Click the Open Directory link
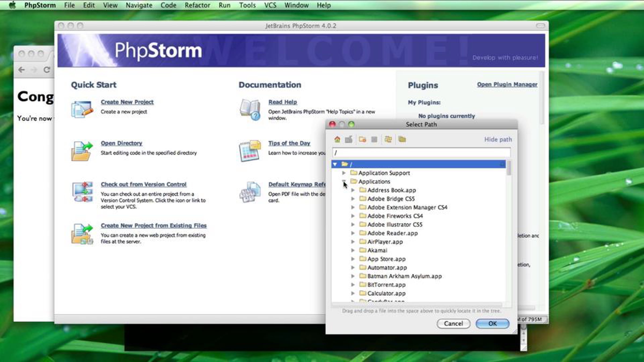Viewport: 644px width, 362px height. pyautogui.click(x=122, y=143)
